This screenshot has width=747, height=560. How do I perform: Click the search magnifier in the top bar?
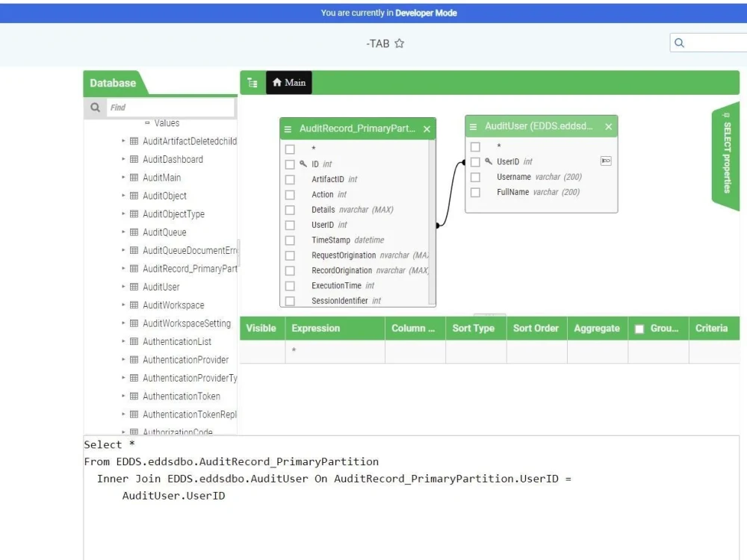(x=679, y=43)
